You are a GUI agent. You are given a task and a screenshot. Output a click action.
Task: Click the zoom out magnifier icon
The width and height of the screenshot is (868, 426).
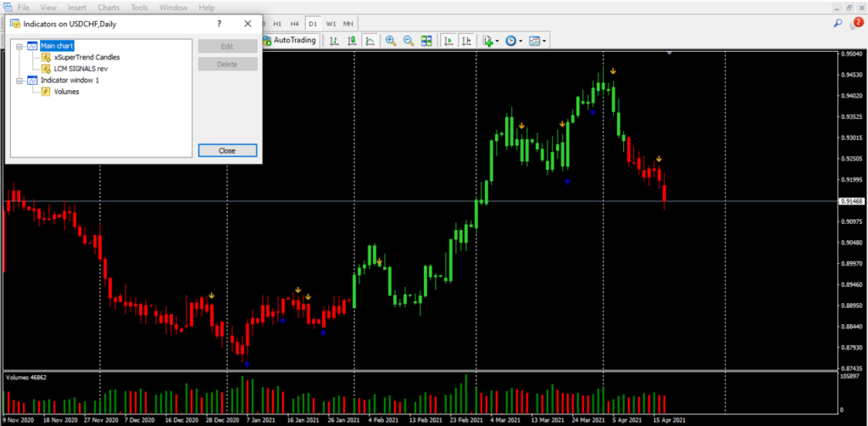(409, 40)
